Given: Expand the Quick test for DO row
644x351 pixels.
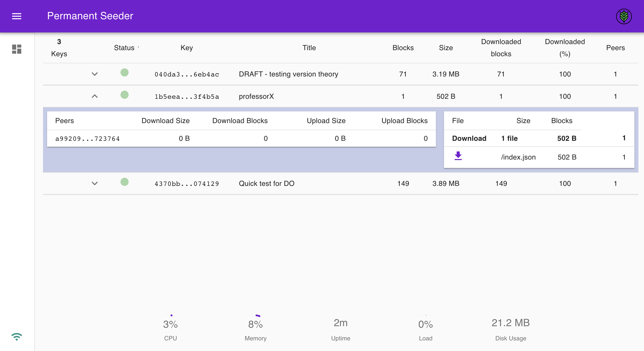Looking at the screenshot, I should click(x=94, y=184).
